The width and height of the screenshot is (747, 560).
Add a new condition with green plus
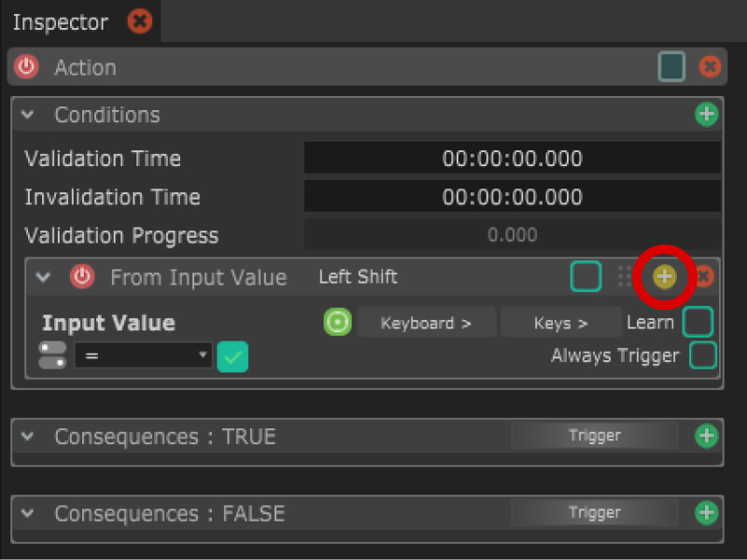(x=707, y=115)
